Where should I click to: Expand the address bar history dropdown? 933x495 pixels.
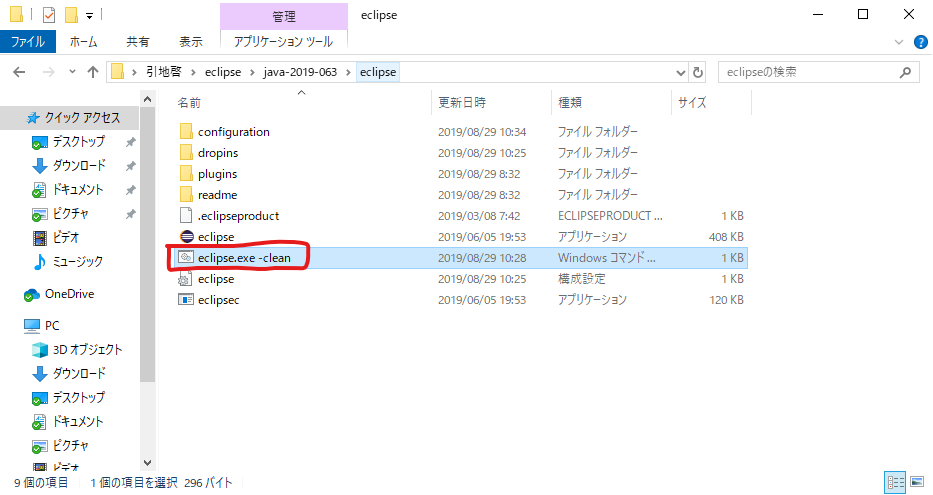click(681, 73)
